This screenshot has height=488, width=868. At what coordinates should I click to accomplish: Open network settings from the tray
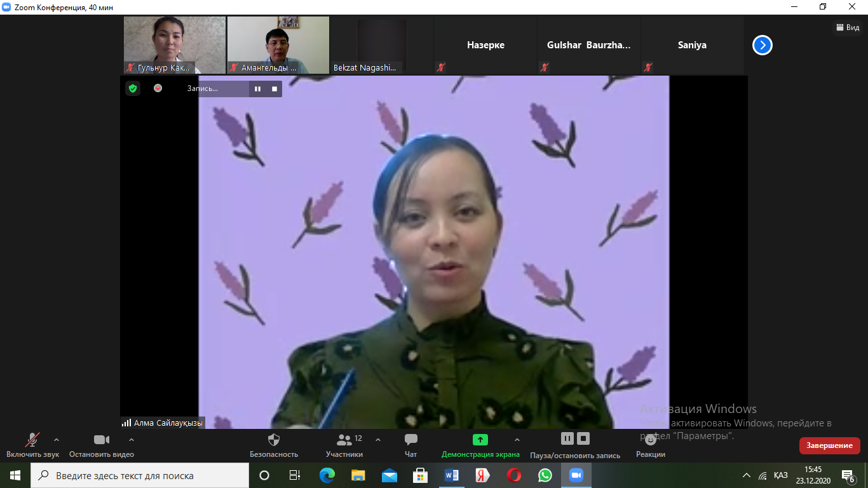[x=763, y=475]
